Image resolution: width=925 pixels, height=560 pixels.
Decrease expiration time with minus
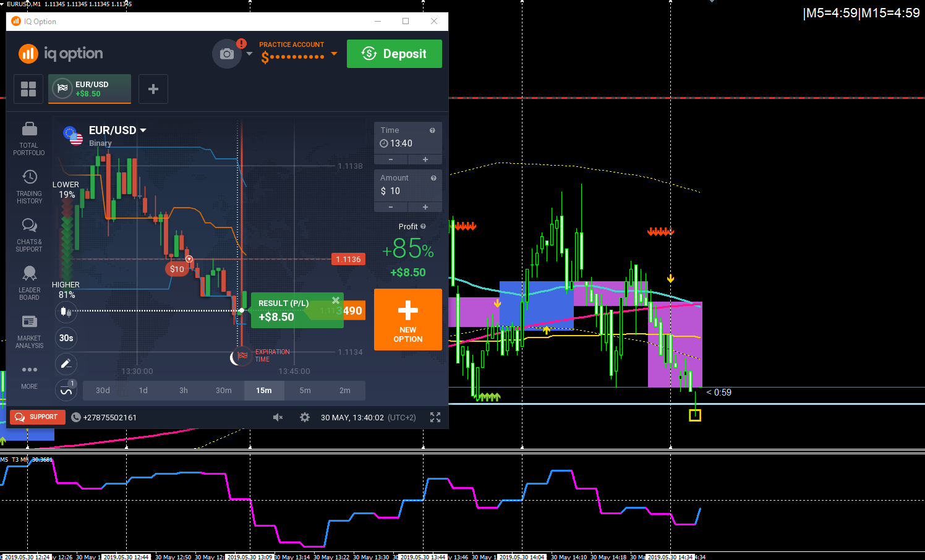[x=391, y=159]
